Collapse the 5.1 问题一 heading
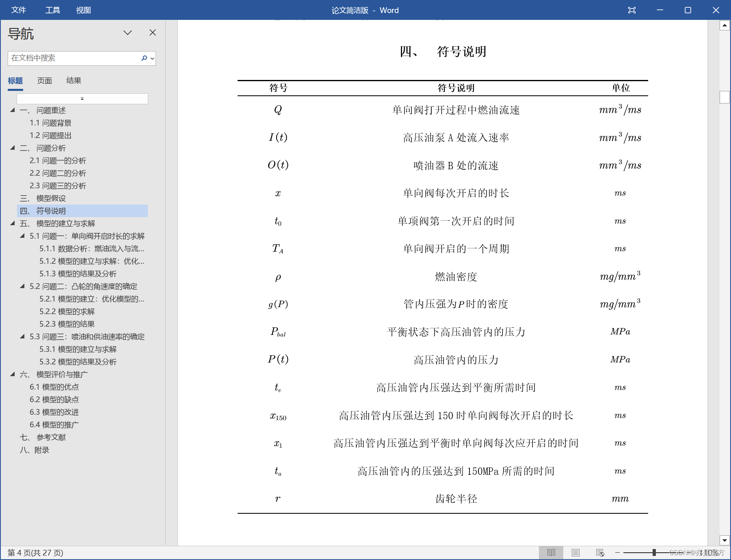The image size is (731, 560). [22, 236]
